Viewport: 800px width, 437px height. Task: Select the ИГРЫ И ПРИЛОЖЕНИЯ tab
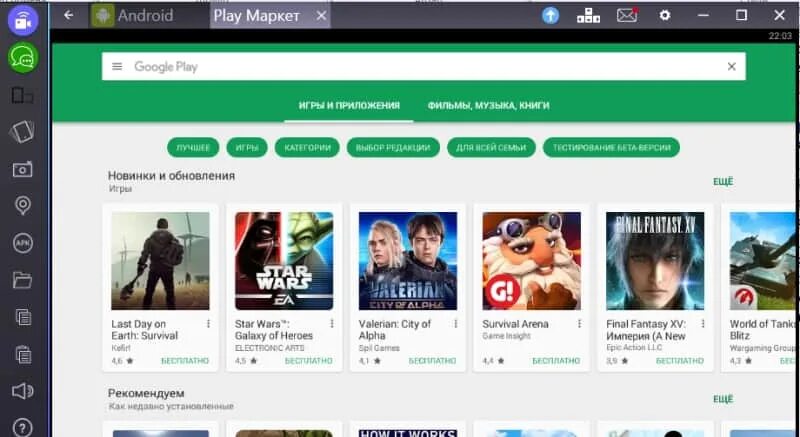(x=349, y=106)
